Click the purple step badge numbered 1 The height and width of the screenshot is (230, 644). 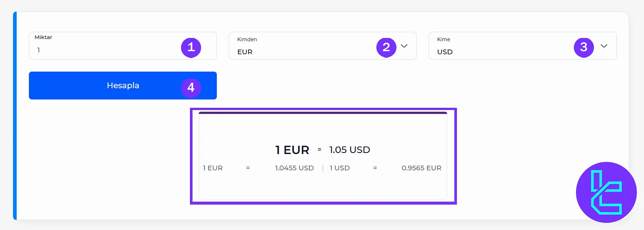[191, 47]
